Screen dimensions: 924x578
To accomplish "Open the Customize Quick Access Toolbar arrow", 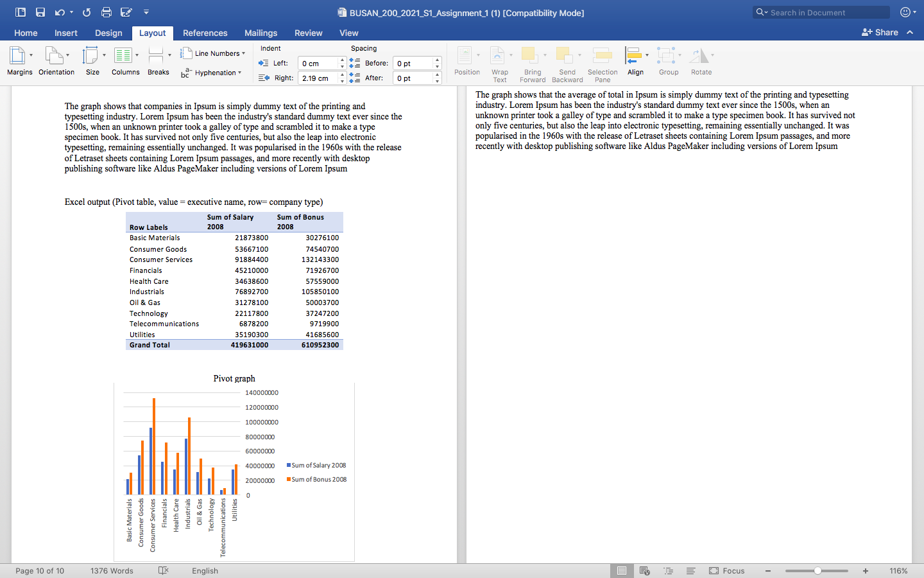I will [x=146, y=12].
